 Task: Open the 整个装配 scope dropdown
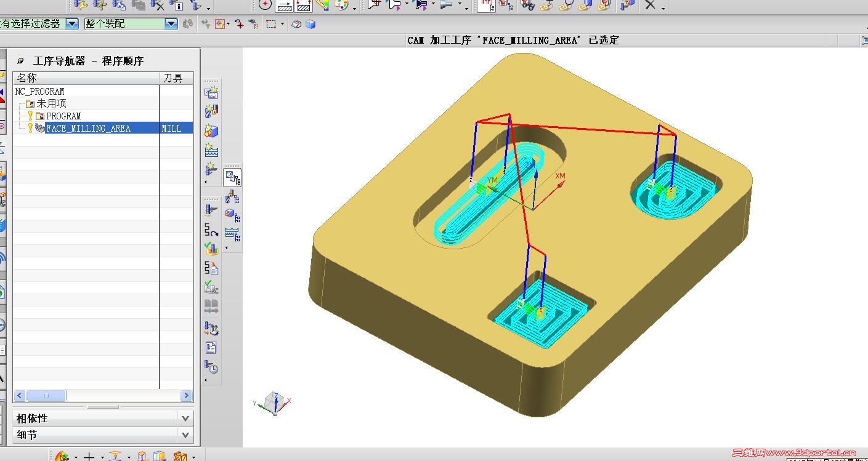[x=171, y=24]
